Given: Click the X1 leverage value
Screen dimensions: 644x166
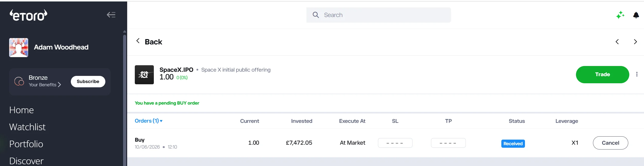Looking at the screenshot, I should tap(575, 143).
